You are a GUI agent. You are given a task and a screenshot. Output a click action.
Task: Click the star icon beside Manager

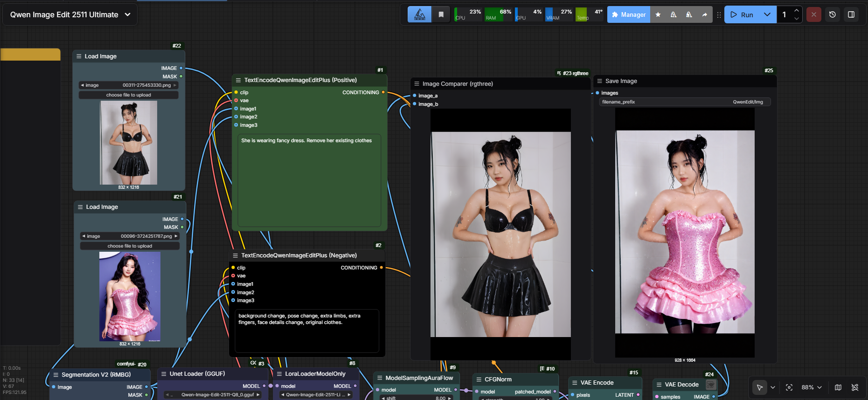coord(658,14)
